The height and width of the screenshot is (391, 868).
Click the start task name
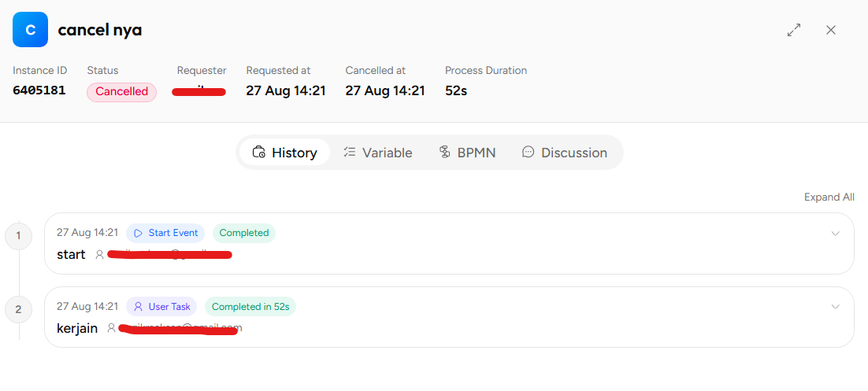click(x=72, y=255)
